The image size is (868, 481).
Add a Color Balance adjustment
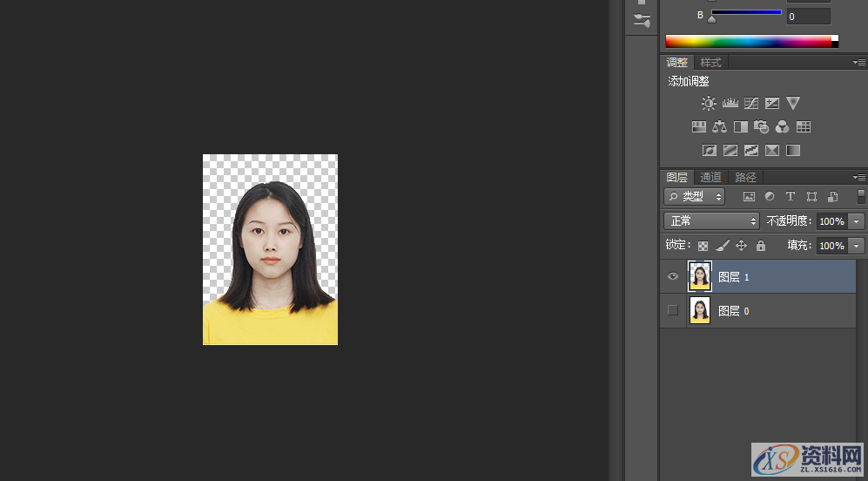(719, 127)
